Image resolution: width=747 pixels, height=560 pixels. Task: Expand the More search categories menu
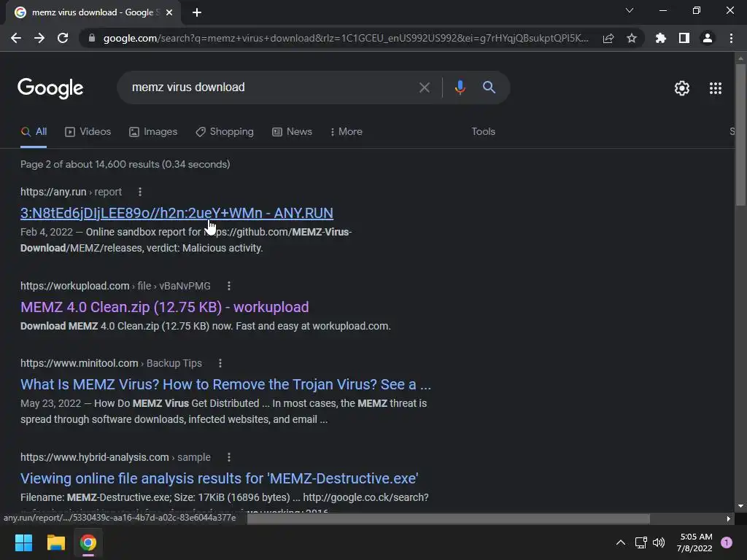[x=347, y=132]
